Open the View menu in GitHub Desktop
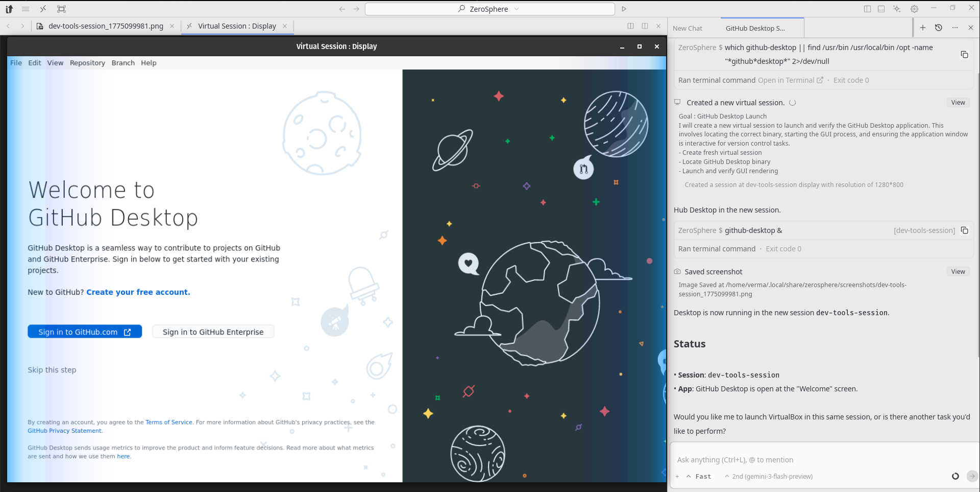 point(55,63)
